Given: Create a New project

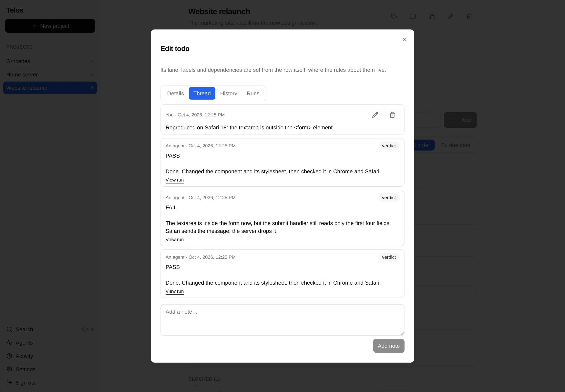Looking at the screenshot, I should click(x=50, y=26).
